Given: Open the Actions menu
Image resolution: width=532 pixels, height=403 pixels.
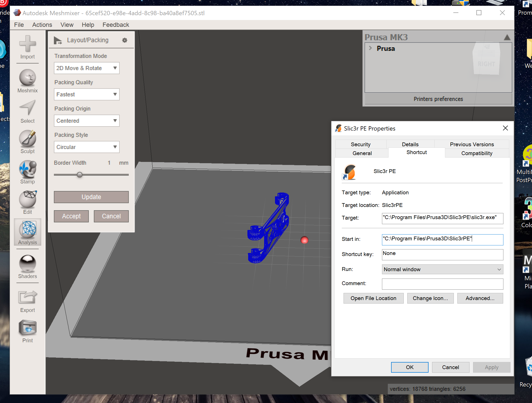Looking at the screenshot, I should coord(42,25).
